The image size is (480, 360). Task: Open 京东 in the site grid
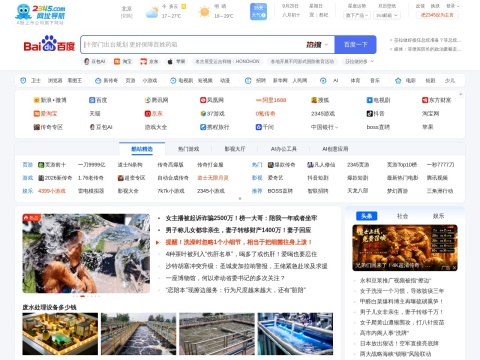[x=153, y=114]
